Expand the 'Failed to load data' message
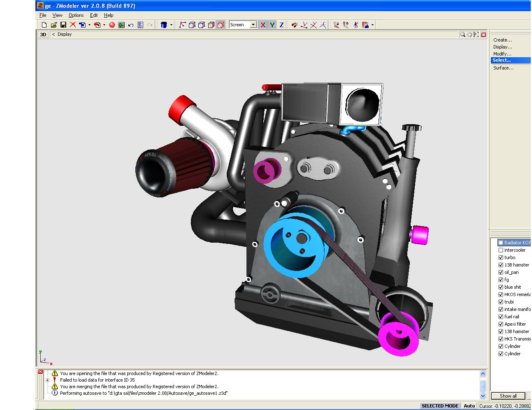The width and height of the screenshot is (532, 410). [47, 380]
